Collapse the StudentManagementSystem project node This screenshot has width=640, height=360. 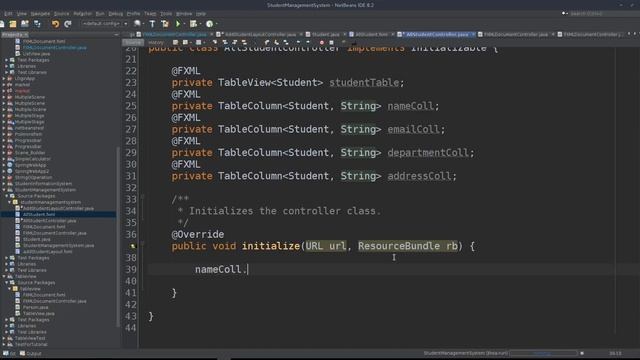coord(4,190)
